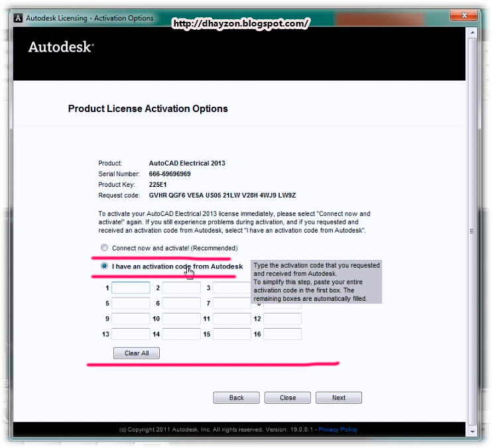The image size is (492, 448).
Task: Click activation code box 14
Action: 182,334
